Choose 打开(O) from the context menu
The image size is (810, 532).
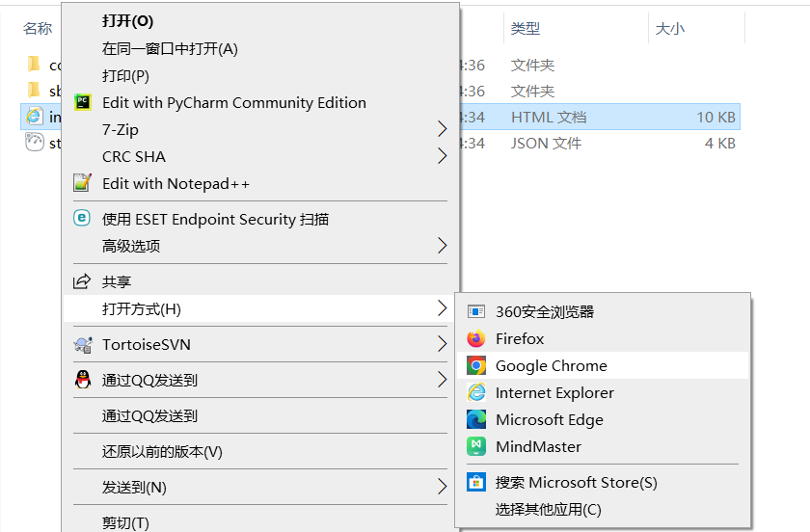coord(127,21)
